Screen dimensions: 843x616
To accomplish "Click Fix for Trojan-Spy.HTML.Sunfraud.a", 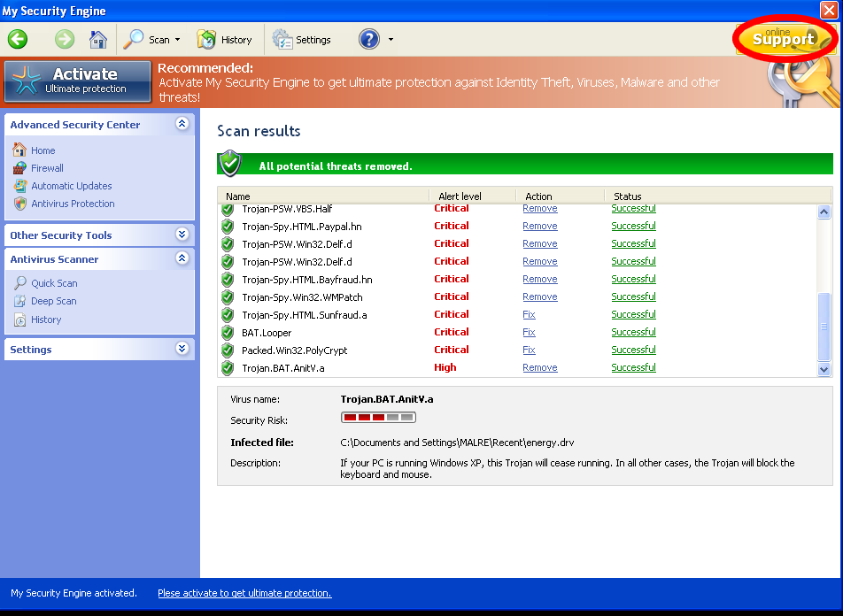I will pyautogui.click(x=529, y=315).
